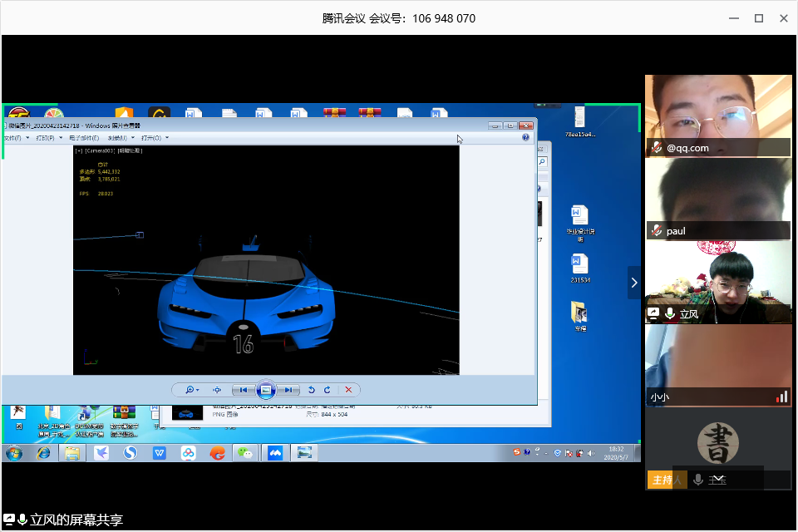Delete the photo with red X icon
Viewport: 798px width, 532px height.
tap(348, 389)
